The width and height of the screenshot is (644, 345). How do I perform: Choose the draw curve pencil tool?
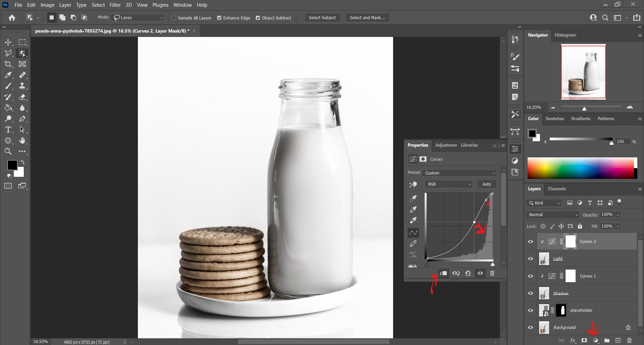pyautogui.click(x=413, y=244)
